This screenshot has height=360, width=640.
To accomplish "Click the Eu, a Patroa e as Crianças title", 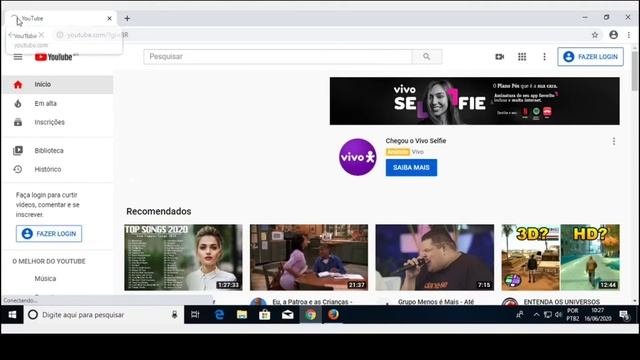I will [312, 302].
